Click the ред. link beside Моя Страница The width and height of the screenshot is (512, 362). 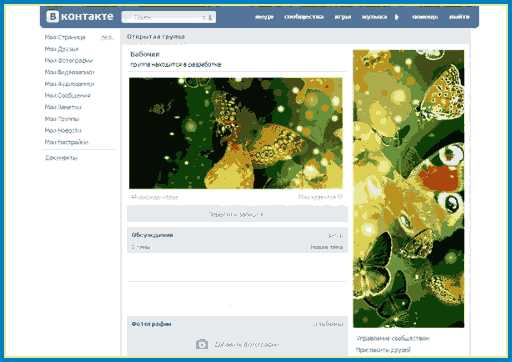pos(106,37)
